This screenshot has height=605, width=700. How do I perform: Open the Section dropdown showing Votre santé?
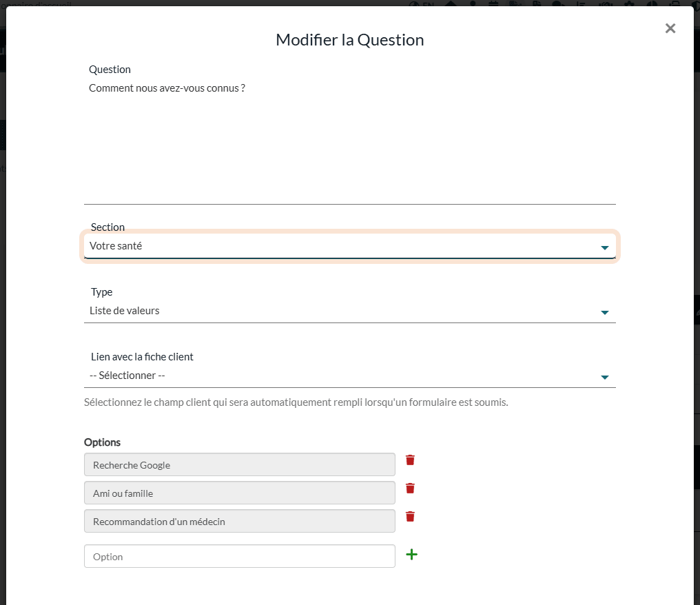point(350,246)
